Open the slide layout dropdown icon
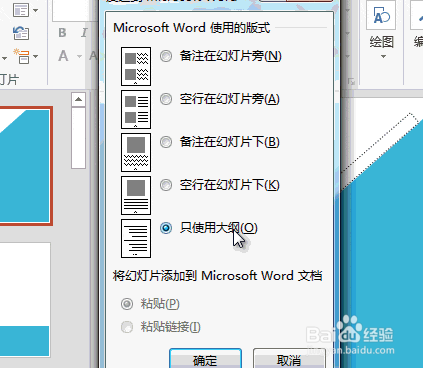This screenshot has height=368, width=423. pyautogui.click(x=21, y=10)
